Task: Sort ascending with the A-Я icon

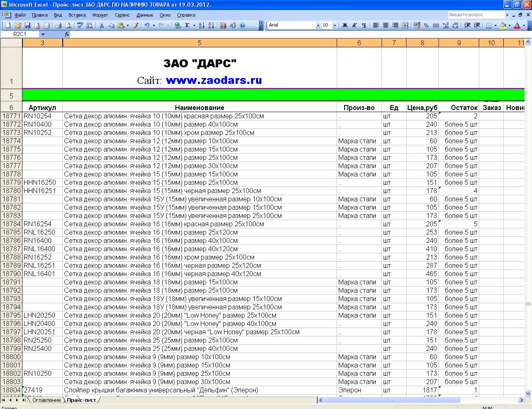Action: point(202,25)
